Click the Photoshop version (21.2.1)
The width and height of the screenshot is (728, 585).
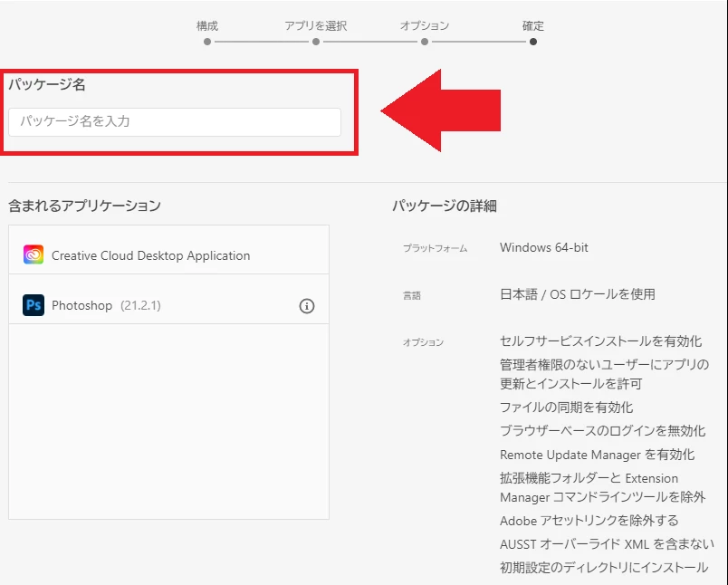pyautogui.click(x=140, y=305)
